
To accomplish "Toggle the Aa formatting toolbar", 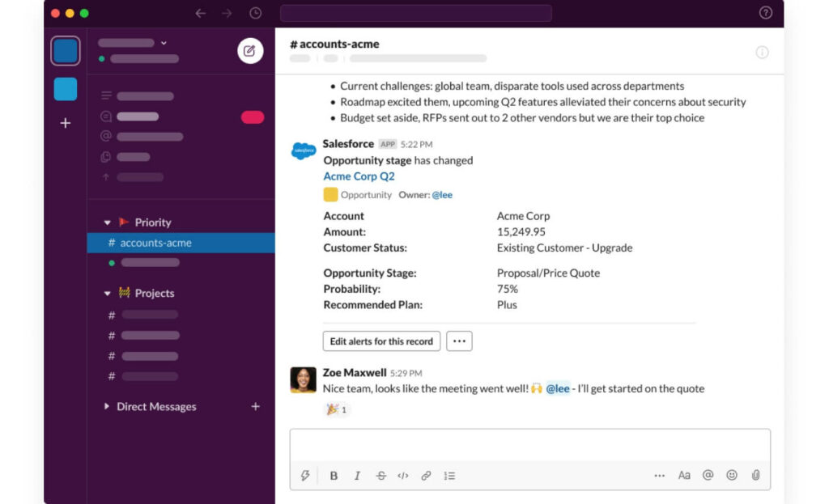I will click(x=684, y=475).
